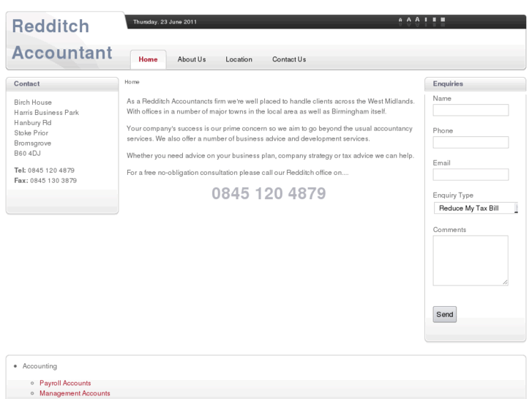The width and height of the screenshot is (532, 399).
Task: Click the Accounting list item
Action: coord(40,366)
